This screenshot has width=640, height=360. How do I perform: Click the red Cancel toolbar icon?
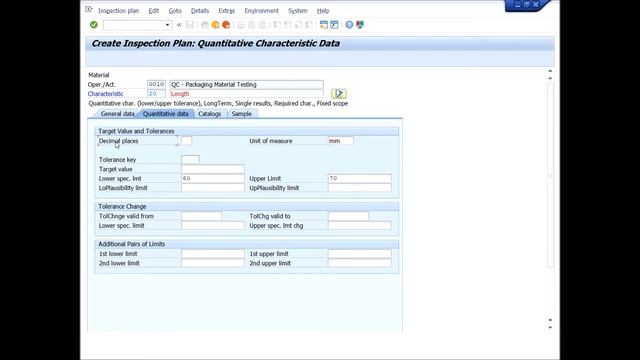click(x=226, y=25)
